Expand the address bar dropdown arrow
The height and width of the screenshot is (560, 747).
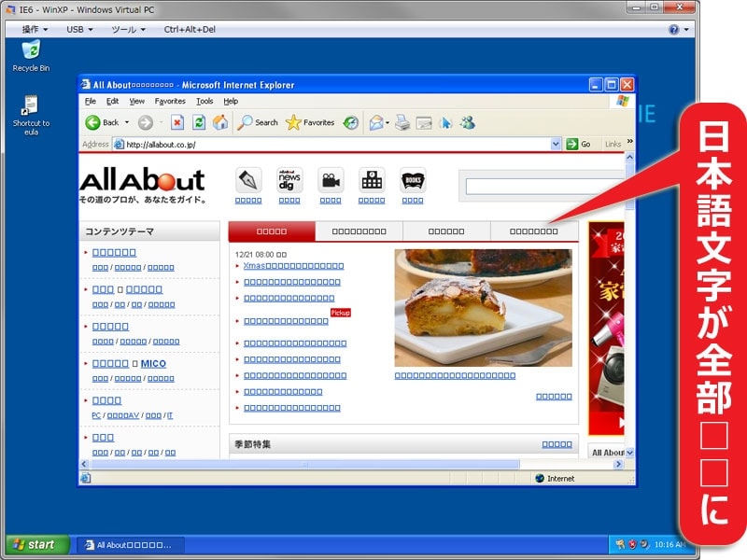[x=557, y=144]
